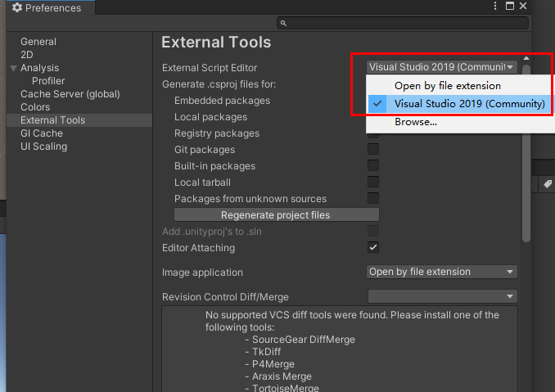Click Editor Attaching label
555x392 pixels.
point(198,248)
